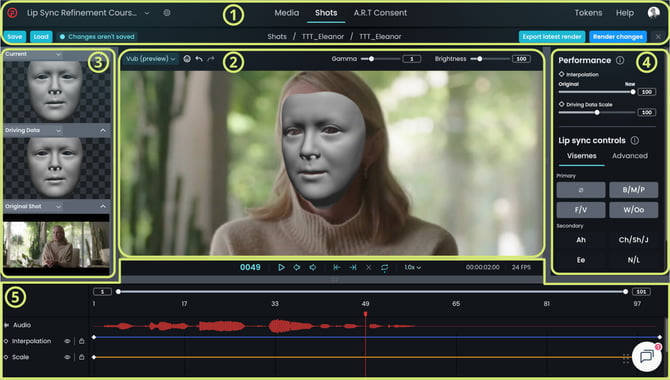Hide the Interpolation track
The width and height of the screenshot is (670, 380).
point(67,341)
